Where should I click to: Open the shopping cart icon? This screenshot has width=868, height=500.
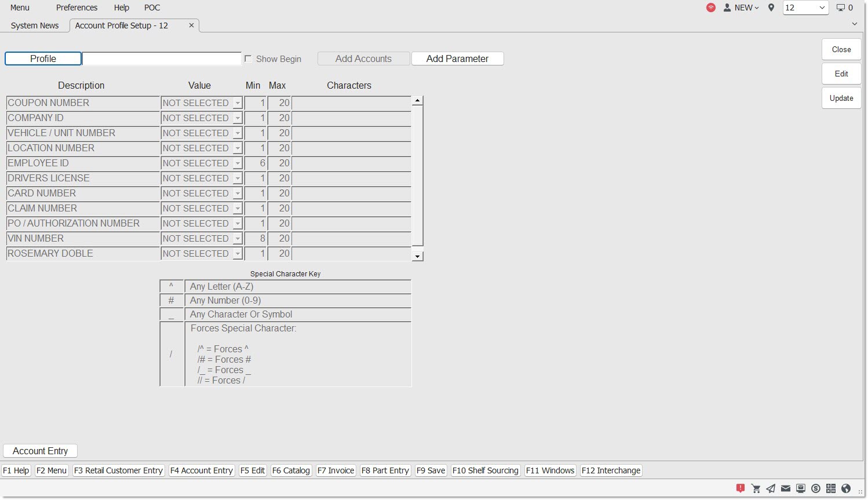756,488
